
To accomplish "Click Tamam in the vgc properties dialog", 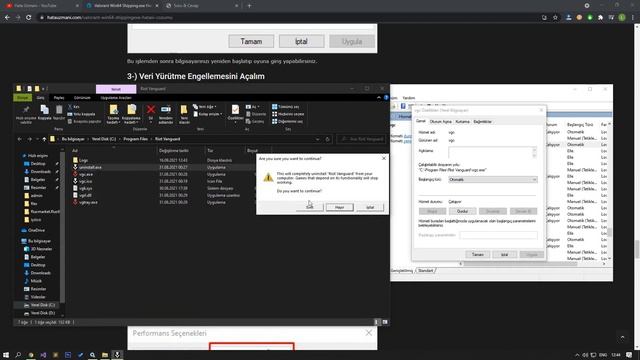I will (x=478, y=255).
